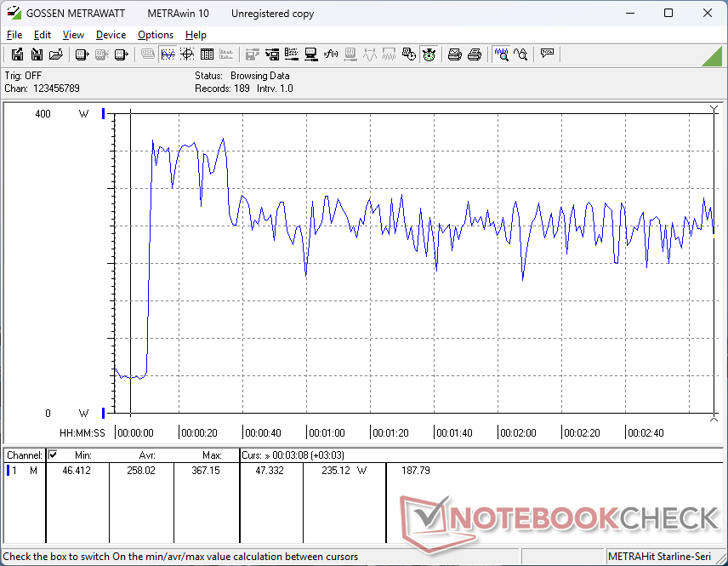
Task: Click the f(x) math function icon
Action: tap(331, 54)
